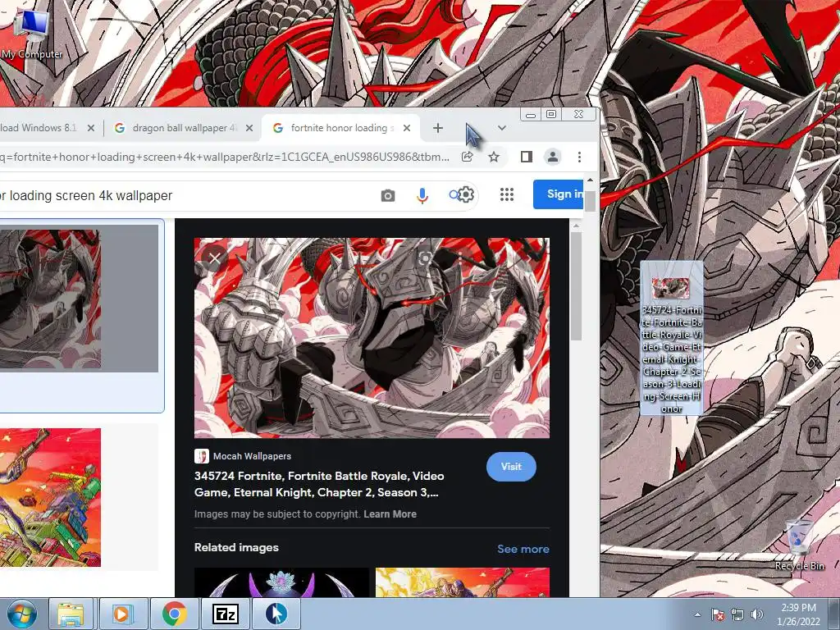Image resolution: width=840 pixels, height=630 pixels.
Task: Close the fortnite honor loading tab
Action: point(407,128)
